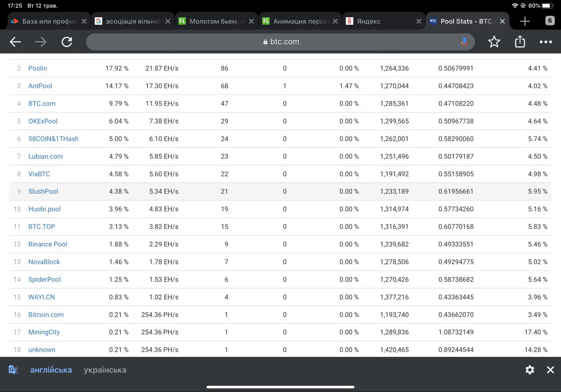Image resolution: width=561 pixels, height=392 pixels.
Task: Close the 'асоціація вільної' tab
Action: coord(167,21)
